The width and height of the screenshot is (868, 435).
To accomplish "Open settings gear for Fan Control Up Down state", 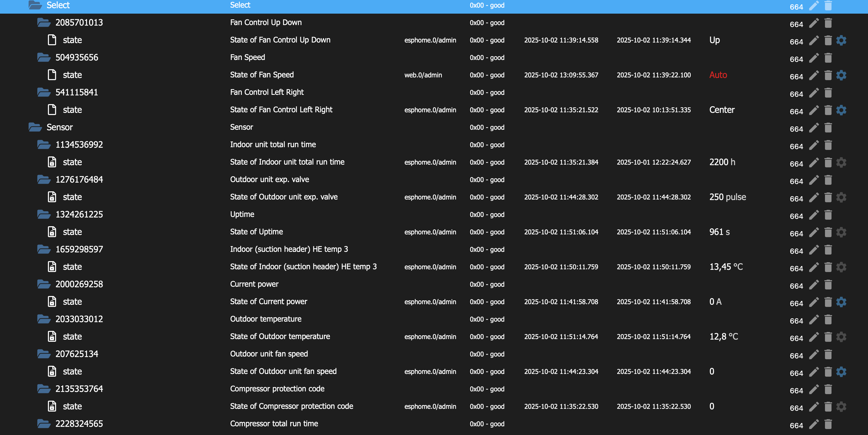I will click(841, 40).
